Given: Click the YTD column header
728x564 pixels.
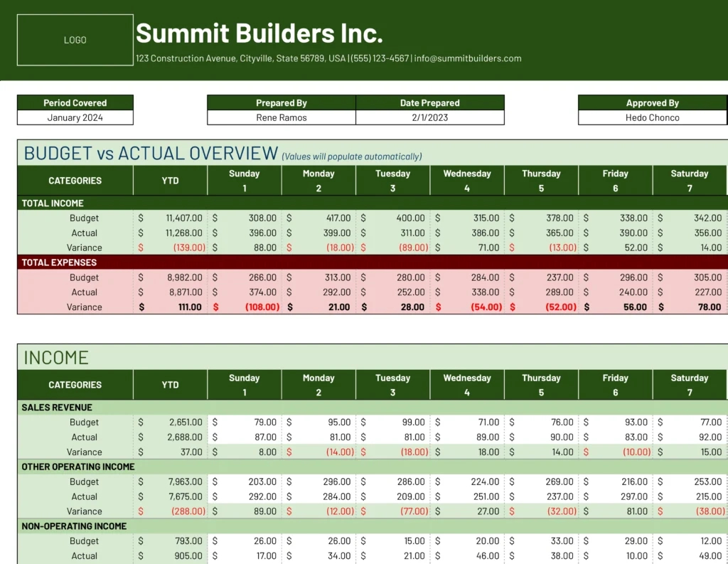Looking at the screenshot, I should pos(169,179).
